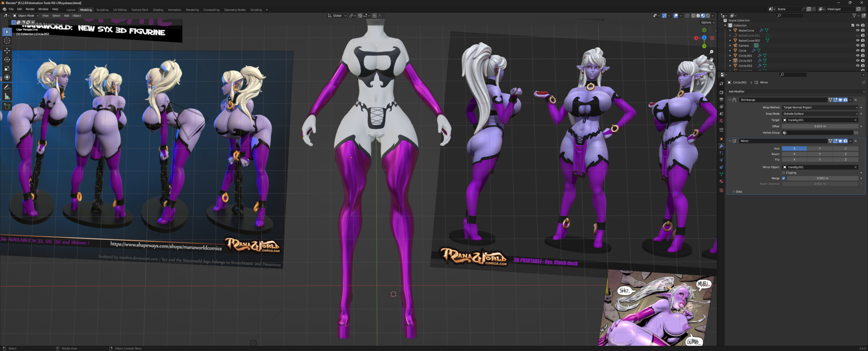Open the Snap Mode dropdown
868x351 pixels.
tap(820, 114)
